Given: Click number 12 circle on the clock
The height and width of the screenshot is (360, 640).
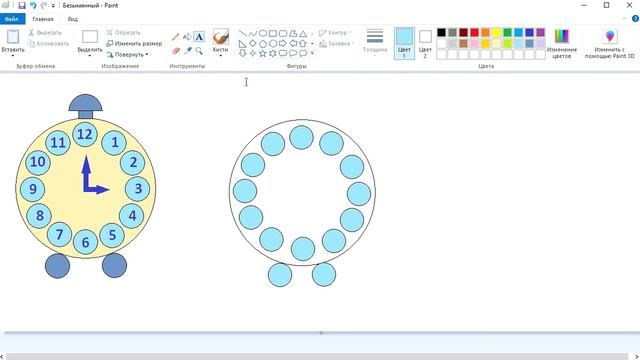Looking at the screenshot, I should click(85, 134).
